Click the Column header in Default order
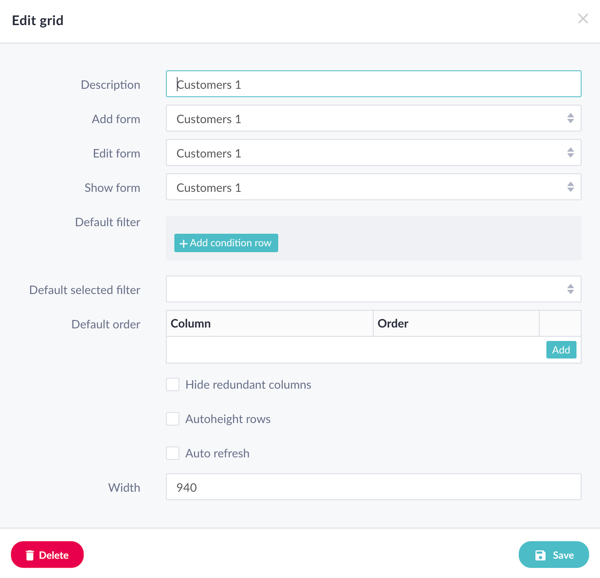The image size is (600, 578). pyautogui.click(x=191, y=323)
